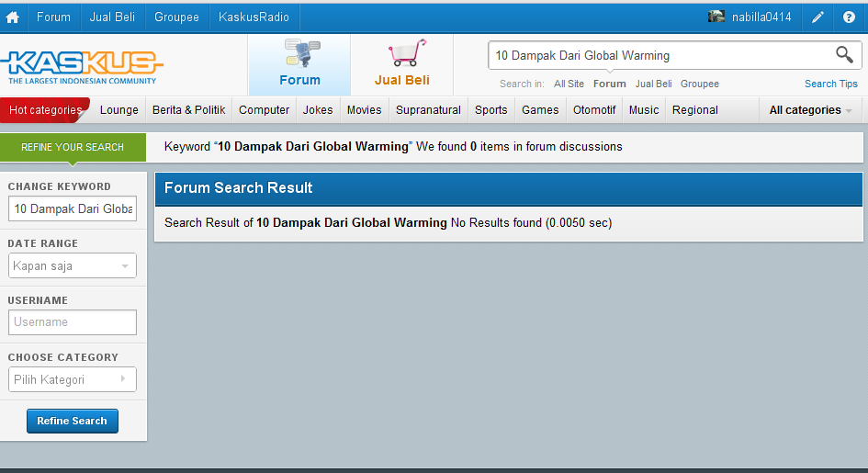Screen dimensions: 868x473
Task: Open the Otomotif category
Action: [x=594, y=110]
